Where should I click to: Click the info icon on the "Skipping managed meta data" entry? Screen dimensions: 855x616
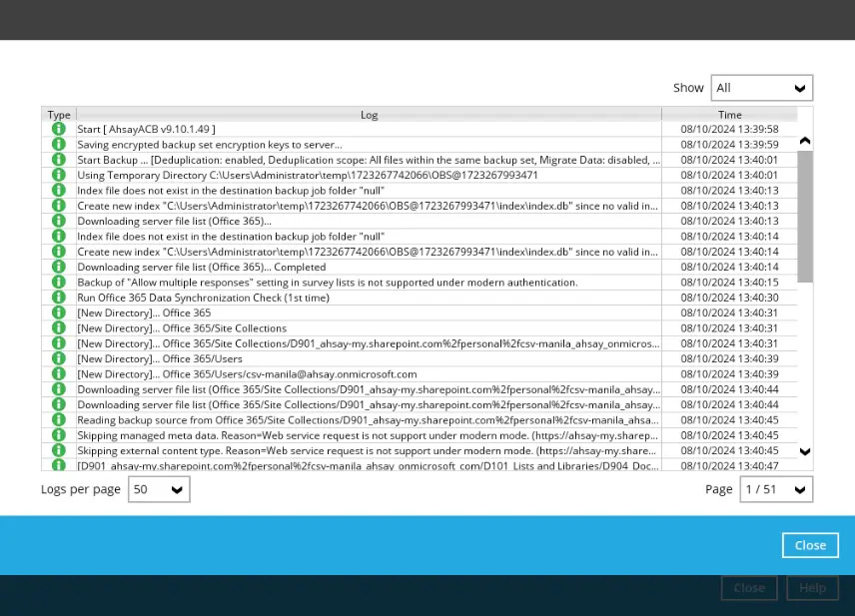[58, 435]
